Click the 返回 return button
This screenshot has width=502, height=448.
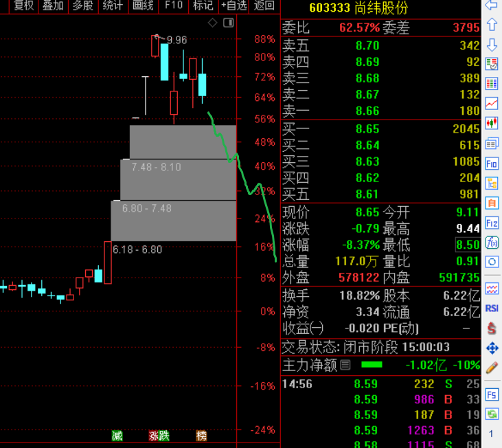coord(264,5)
